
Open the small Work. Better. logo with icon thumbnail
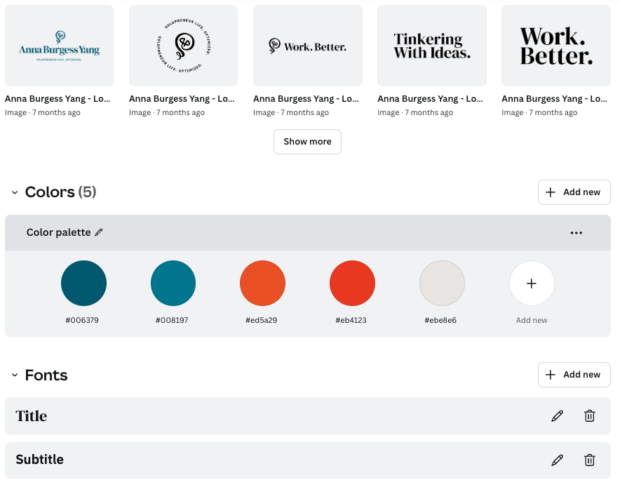point(308,45)
